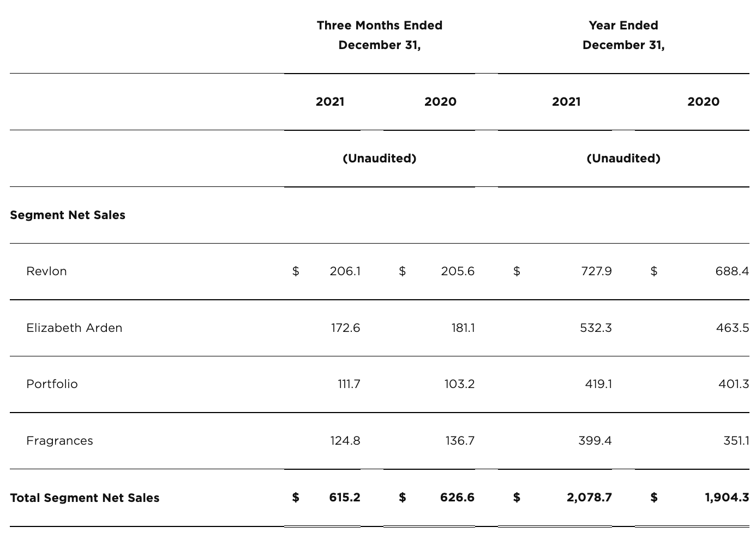
Task: Click total annual 2021 value 2,078.7
Action: pyautogui.click(x=589, y=498)
